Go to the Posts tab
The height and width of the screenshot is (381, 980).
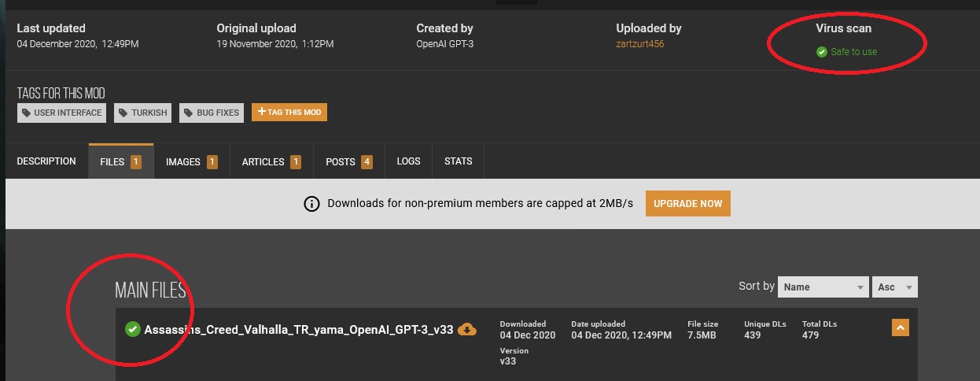pos(349,161)
